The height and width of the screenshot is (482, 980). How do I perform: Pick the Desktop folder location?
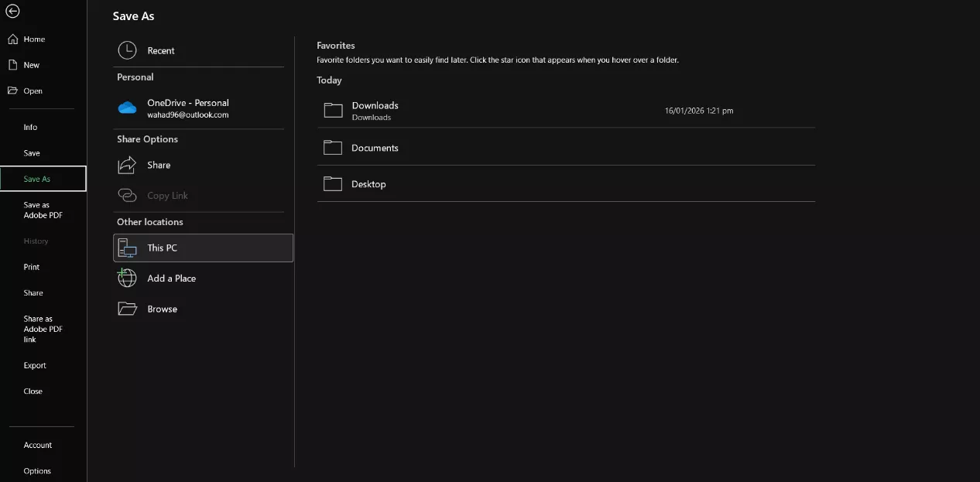pos(368,184)
